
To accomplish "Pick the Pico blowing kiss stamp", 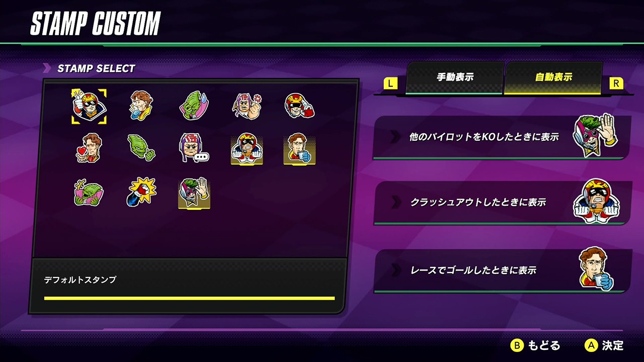I will [x=89, y=192].
